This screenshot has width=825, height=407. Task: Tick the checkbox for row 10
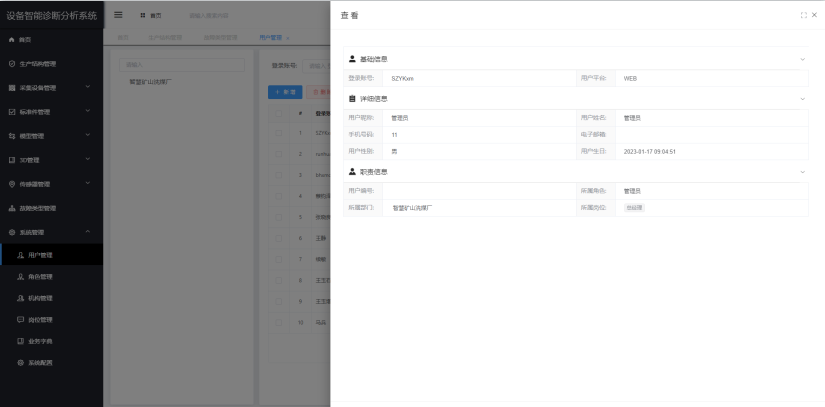coord(278,322)
